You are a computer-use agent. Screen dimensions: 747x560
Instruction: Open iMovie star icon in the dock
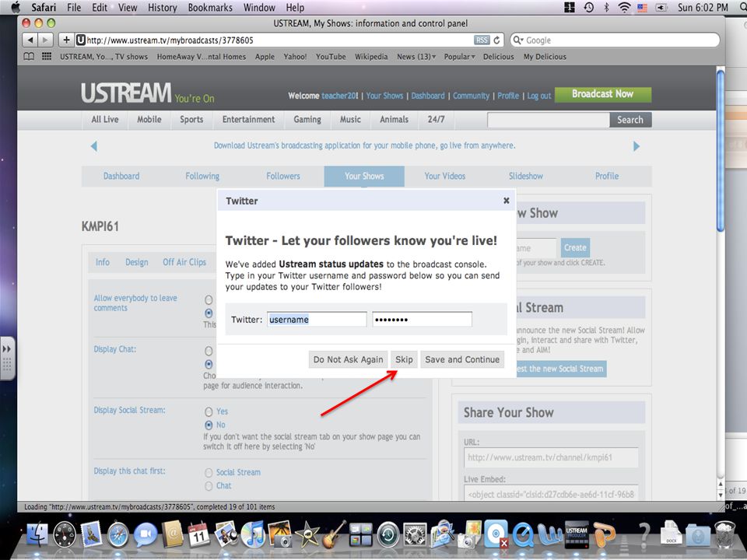pos(307,534)
